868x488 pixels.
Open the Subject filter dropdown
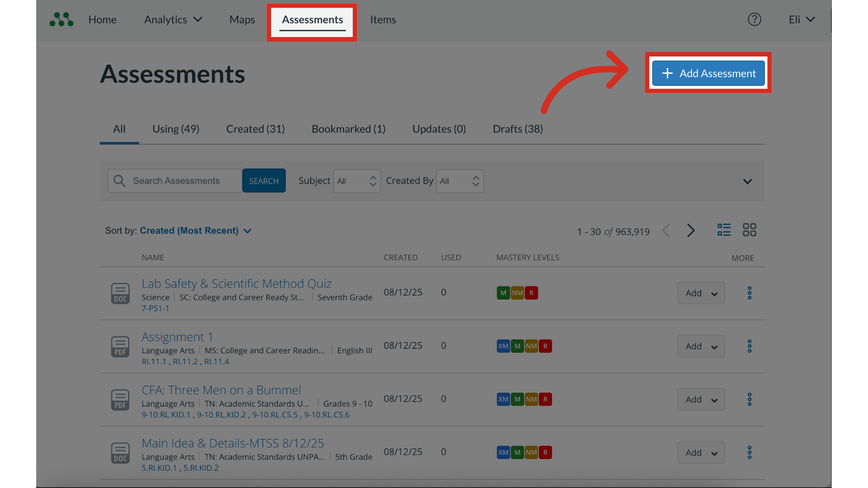357,181
